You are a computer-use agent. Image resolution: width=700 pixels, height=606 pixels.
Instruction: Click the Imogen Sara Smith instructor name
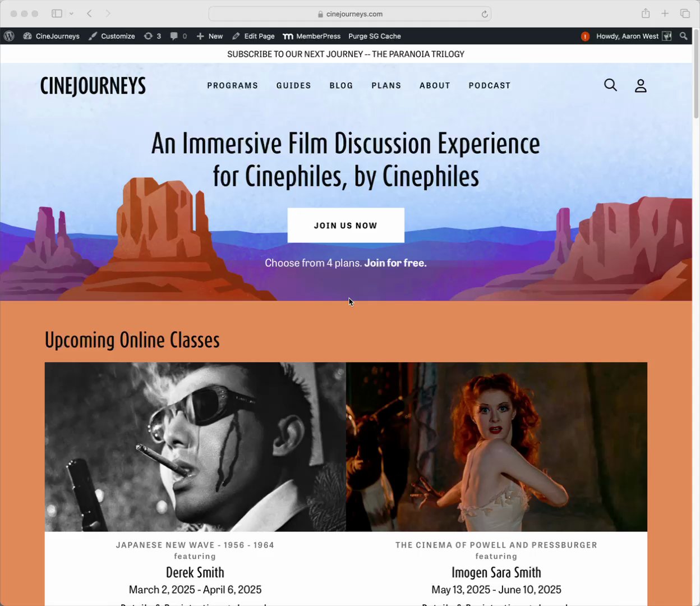click(496, 572)
